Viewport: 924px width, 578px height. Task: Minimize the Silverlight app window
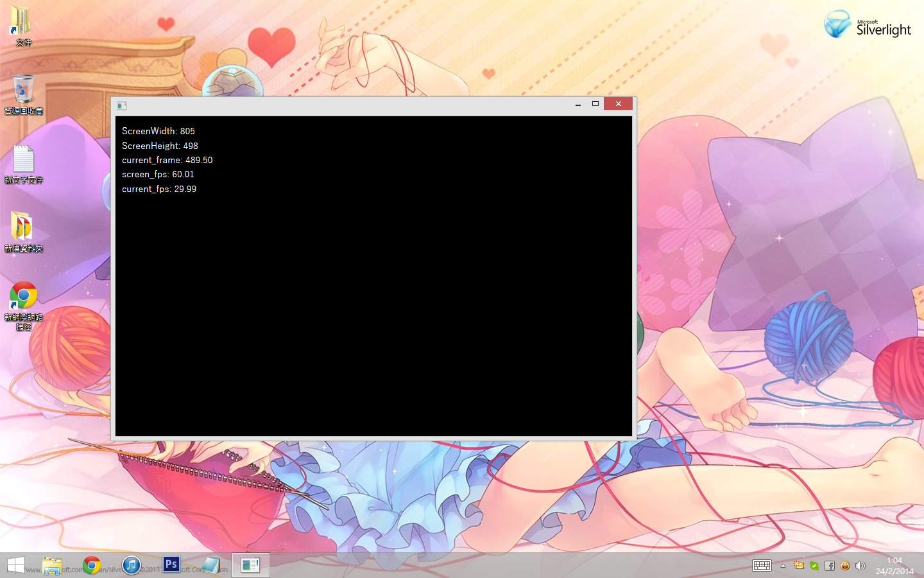[578, 104]
